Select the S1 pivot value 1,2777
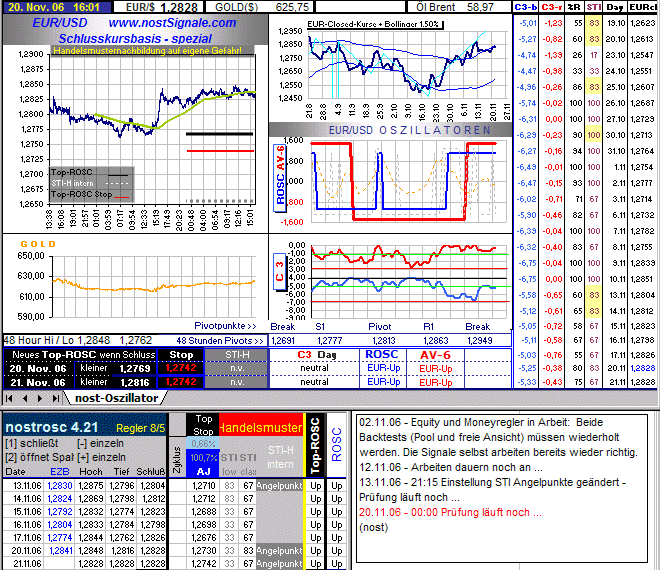The width and height of the screenshot is (660, 570). [330, 341]
